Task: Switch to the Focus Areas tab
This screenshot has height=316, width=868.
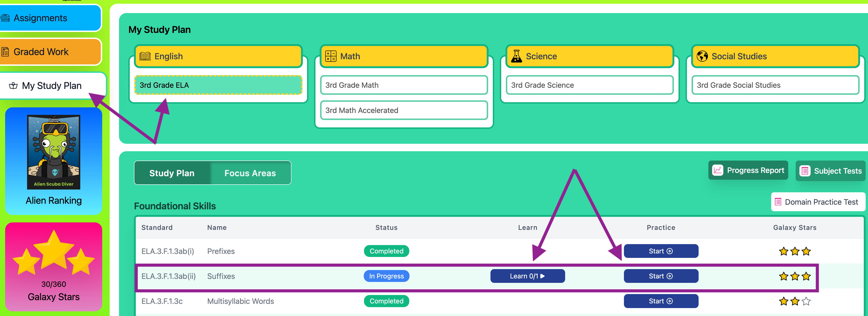Action: point(250,173)
